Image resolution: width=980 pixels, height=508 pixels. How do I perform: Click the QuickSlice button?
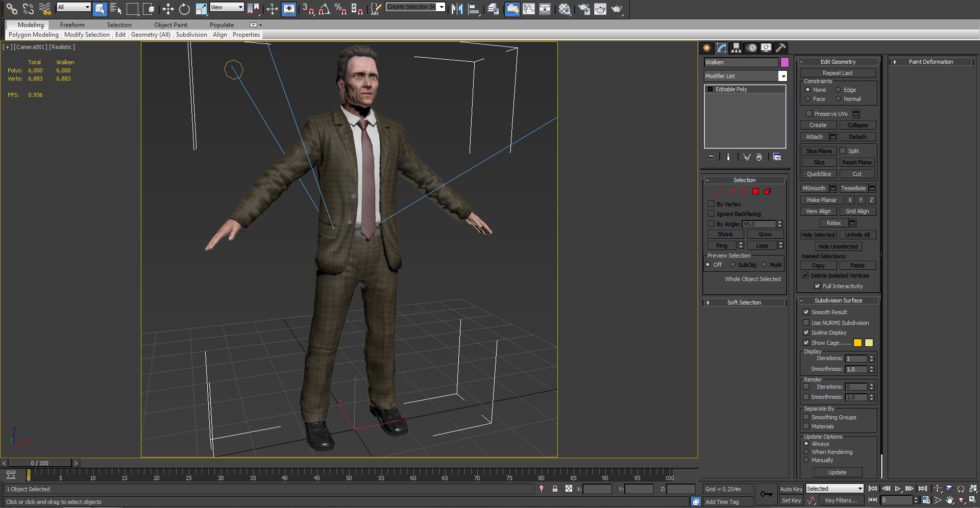tap(819, 174)
